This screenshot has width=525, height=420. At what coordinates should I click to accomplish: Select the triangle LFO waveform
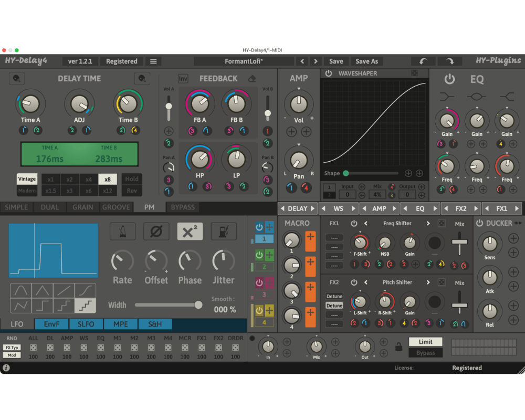pyautogui.click(x=42, y=290)
